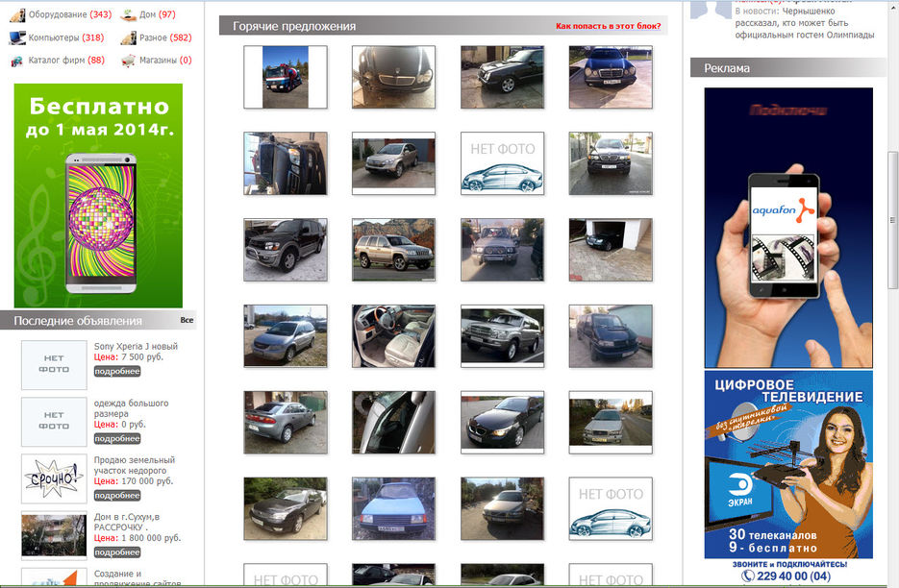Open the Jeep against red mountains thumbnail
This screenshot has width=899, height=588.
(394, 250)
